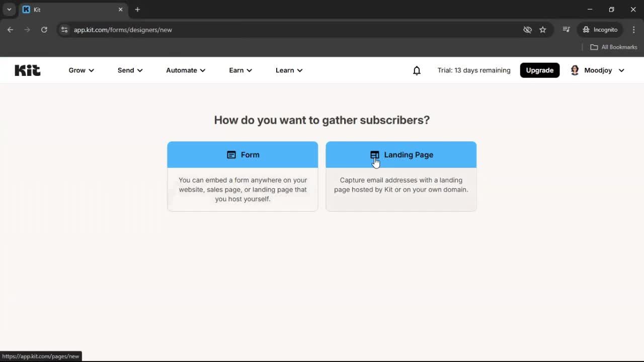Viewport: 644px width, 362px height.
Task: Click the Kit logo
Action: (27, 70)
